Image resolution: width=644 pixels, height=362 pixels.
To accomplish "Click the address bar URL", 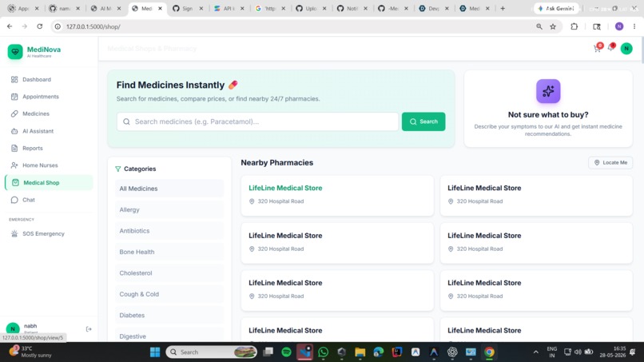I will tap(93, 26).
